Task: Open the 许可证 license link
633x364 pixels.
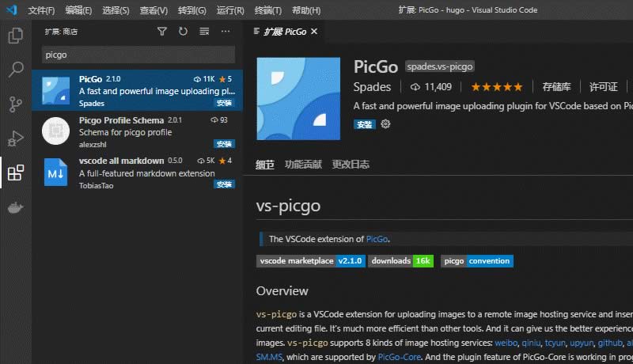Action: (x=603, y=87)
